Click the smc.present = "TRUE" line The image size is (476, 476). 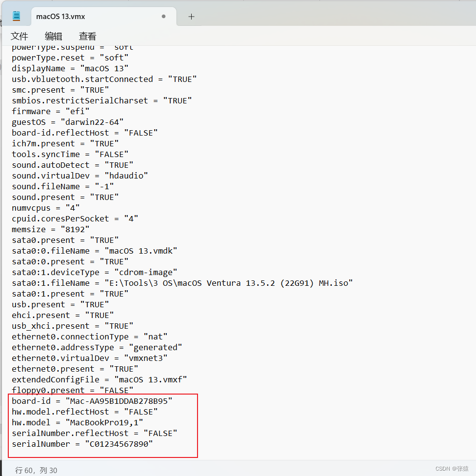tap(60, 90)
